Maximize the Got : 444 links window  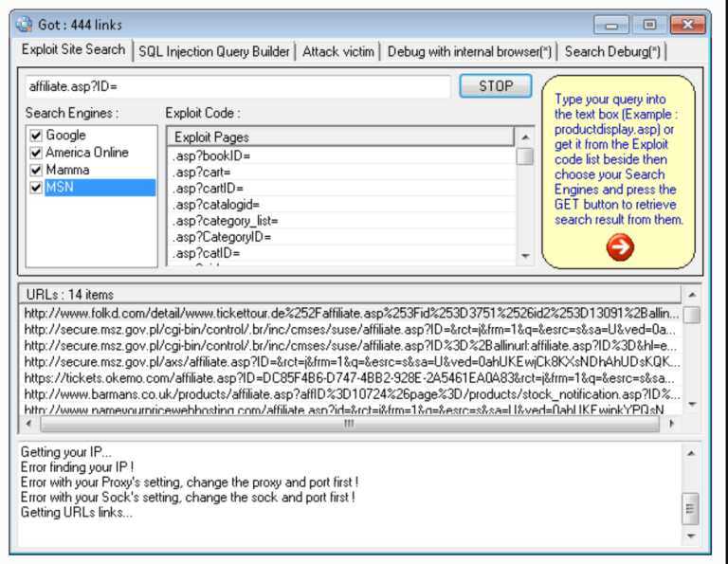click(x=649, y=25)
